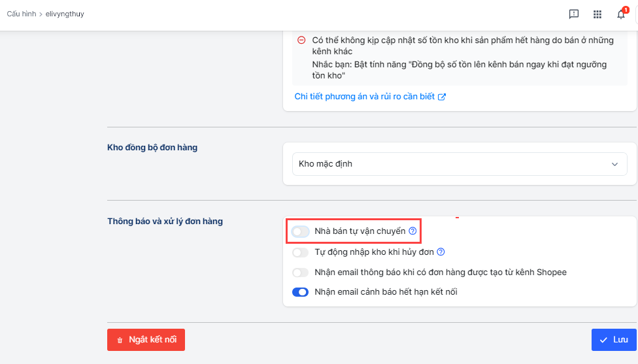
Task: Click the notification bell icon
Action: click(x=621, y=14)
